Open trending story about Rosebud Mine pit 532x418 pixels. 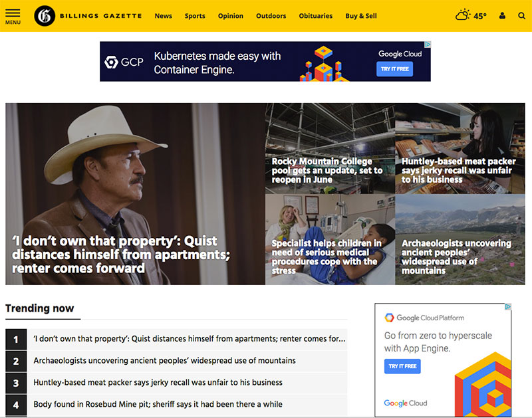(x=158, y=404)
